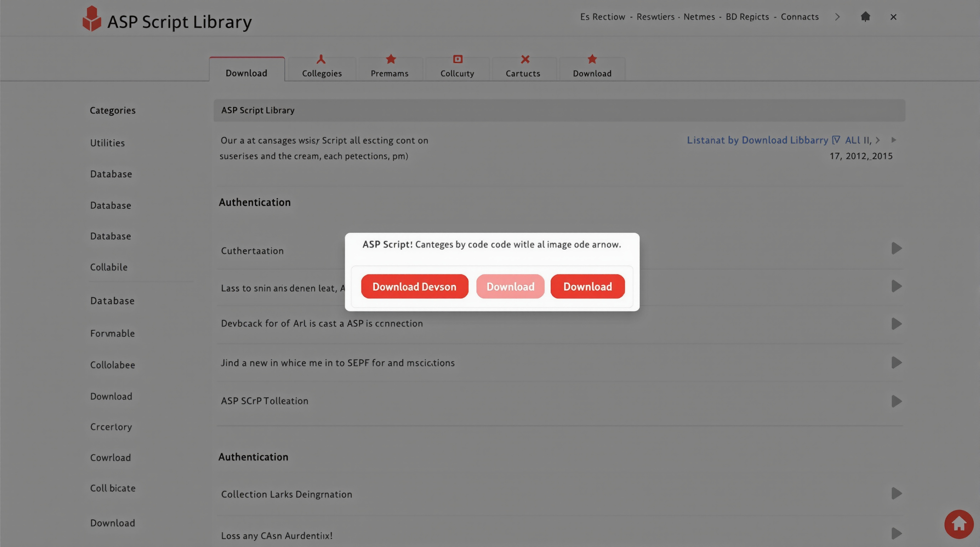Click the square icon above Collcuity
Screen dimensions: 980x547
[x=458, y=59]
